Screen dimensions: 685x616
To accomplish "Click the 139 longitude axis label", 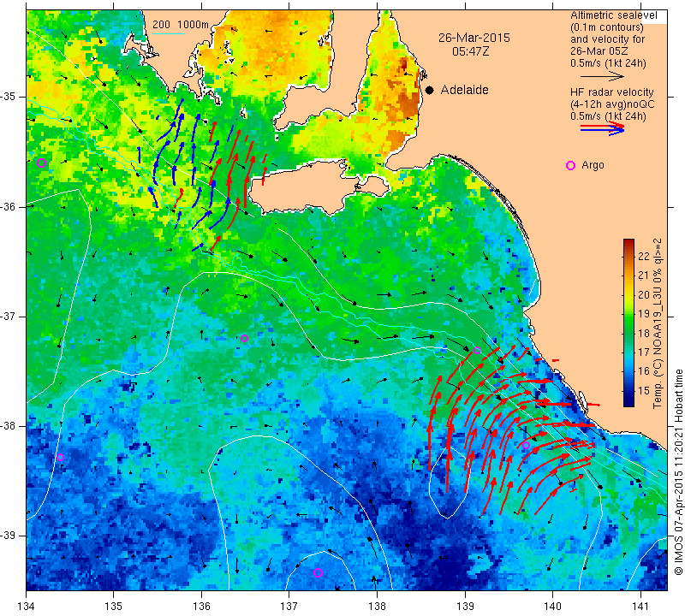I will pos(465,606).
